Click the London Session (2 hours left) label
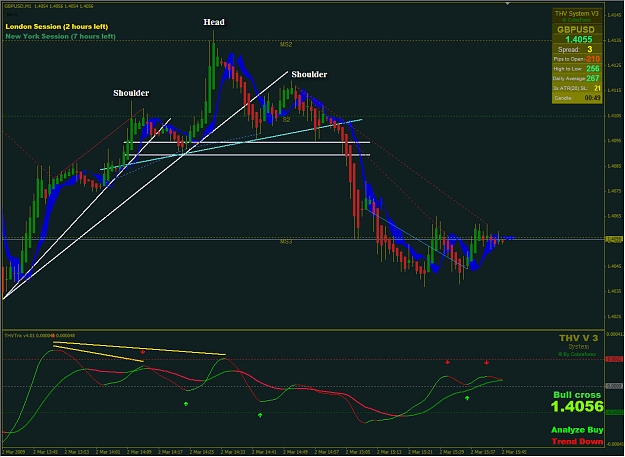 [x=57, y=27]
